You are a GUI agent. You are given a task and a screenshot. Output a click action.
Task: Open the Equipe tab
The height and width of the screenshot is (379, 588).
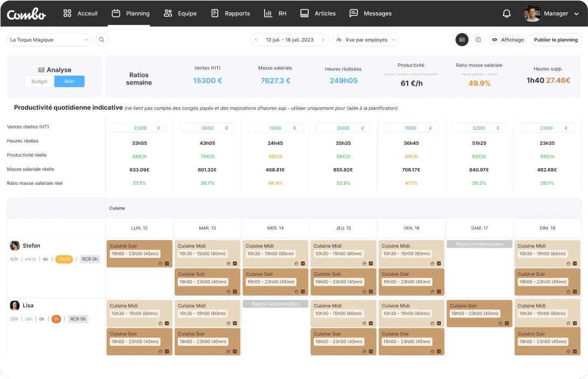(x=181, y=13)
